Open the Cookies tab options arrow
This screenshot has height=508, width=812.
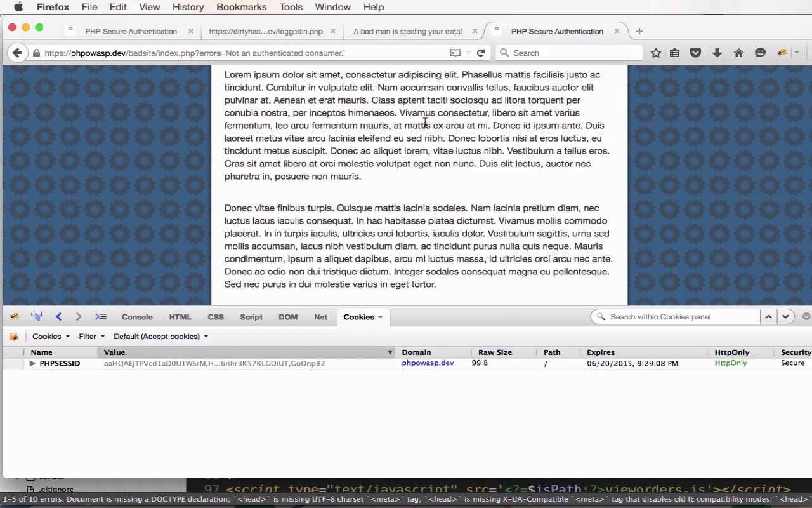(x=380, y=317)
